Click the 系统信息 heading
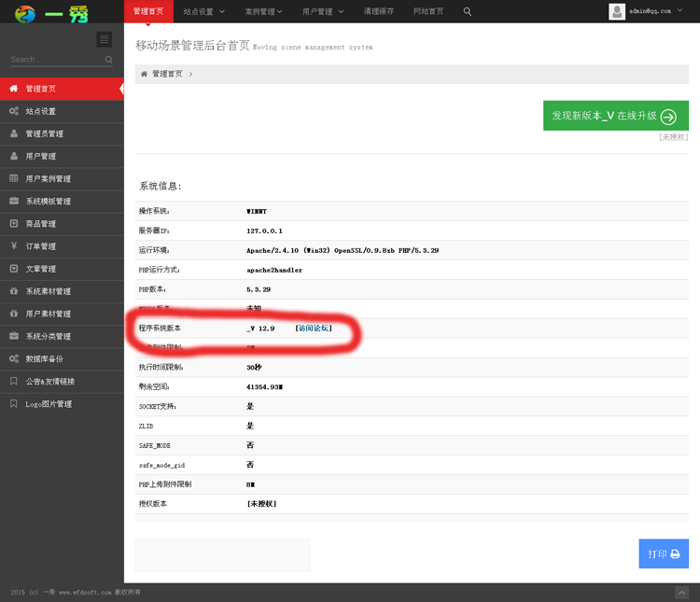 coord(161,187)
